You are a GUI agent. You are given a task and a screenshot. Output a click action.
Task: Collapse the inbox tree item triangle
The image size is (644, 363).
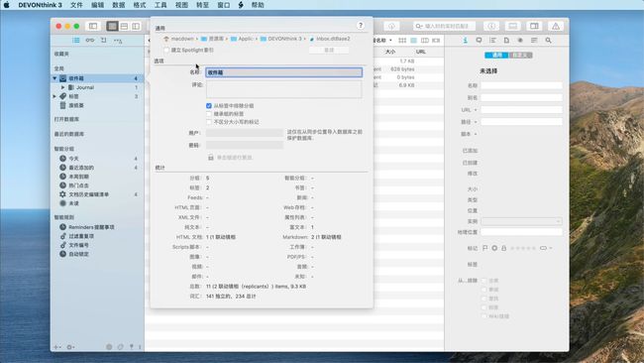[54, 78]
